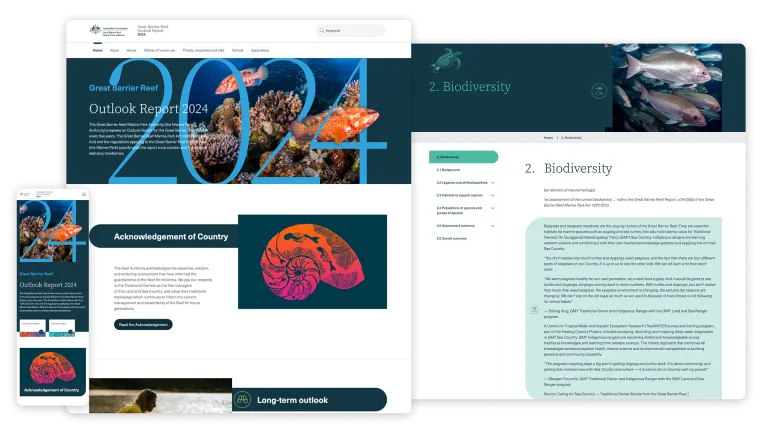Click the government logo on mobile view
768x432 pixels.
[x=25, y=194]
